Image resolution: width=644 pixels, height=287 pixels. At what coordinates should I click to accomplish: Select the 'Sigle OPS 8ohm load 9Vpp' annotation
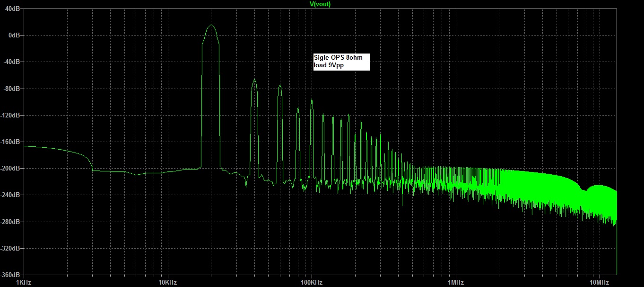click(x=341, y=62)
